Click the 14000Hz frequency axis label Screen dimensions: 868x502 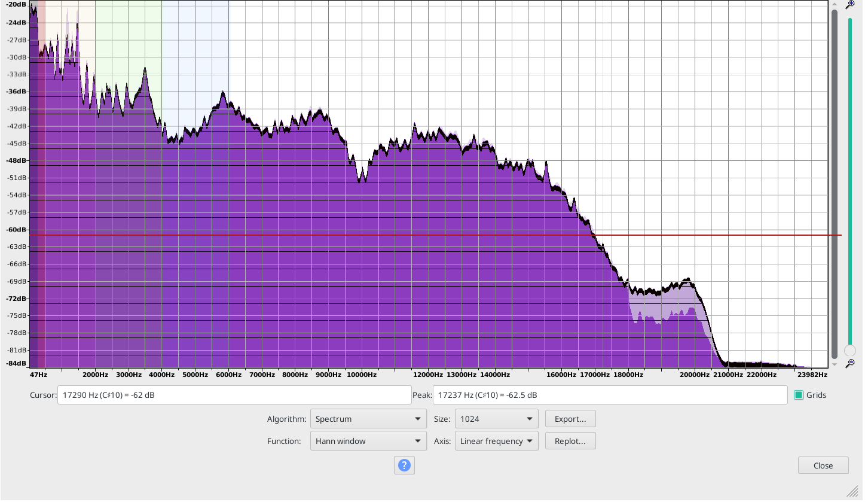(x=494, y=375)
